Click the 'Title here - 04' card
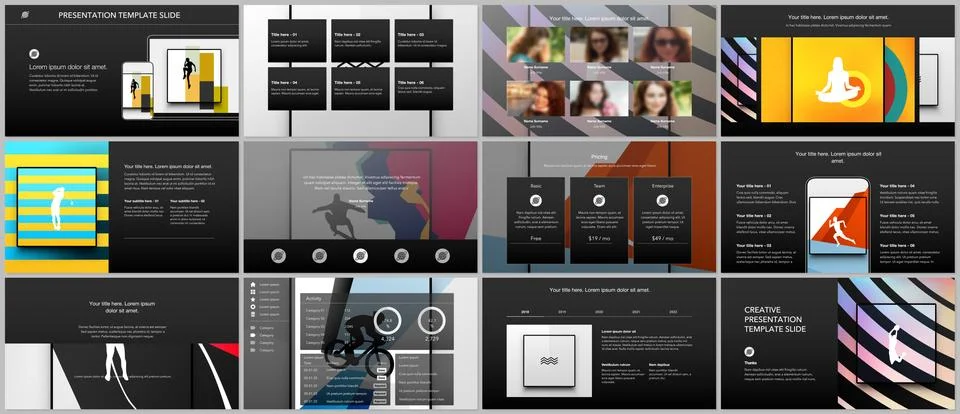 [297, 89]
